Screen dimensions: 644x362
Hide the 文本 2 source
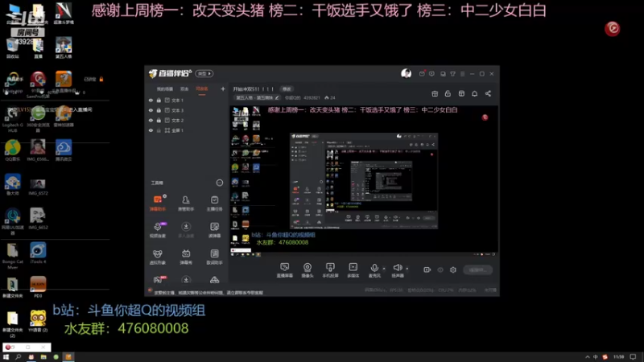pos(151,120)
